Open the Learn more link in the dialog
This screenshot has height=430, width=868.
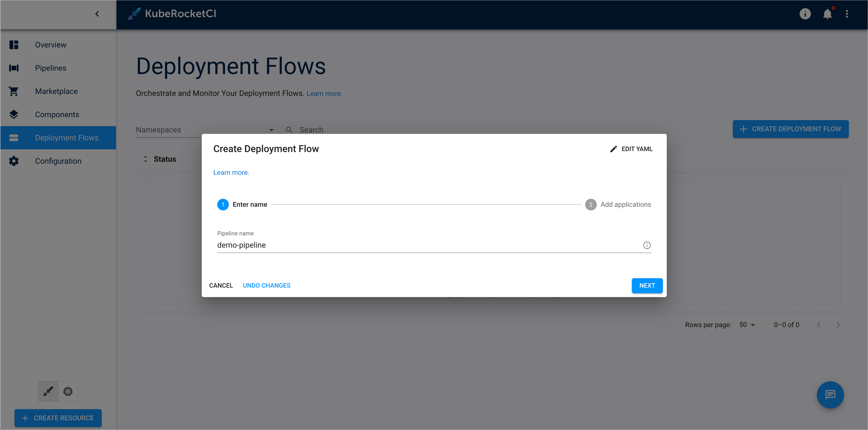231,172
